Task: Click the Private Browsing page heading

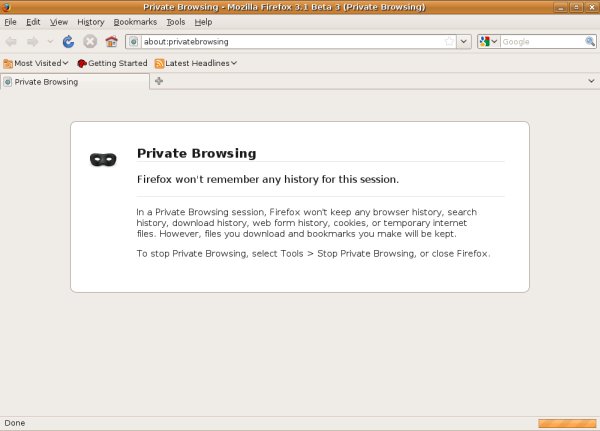Action: tap(197, 153)
